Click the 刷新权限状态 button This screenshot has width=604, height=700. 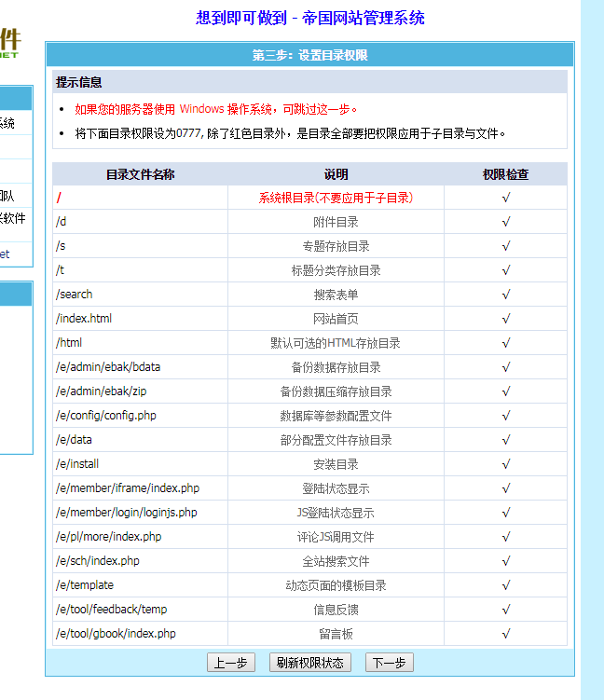point(309,663)
